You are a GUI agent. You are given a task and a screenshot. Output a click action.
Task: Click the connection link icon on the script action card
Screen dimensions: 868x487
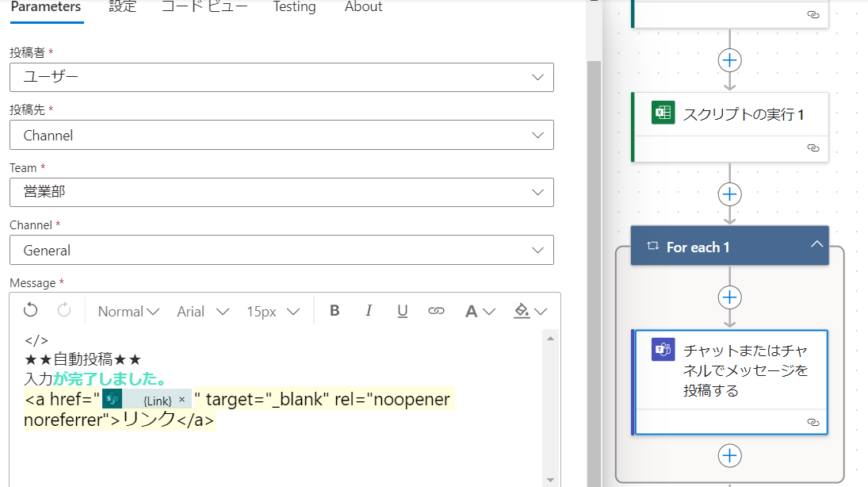(x=813, y=148)
